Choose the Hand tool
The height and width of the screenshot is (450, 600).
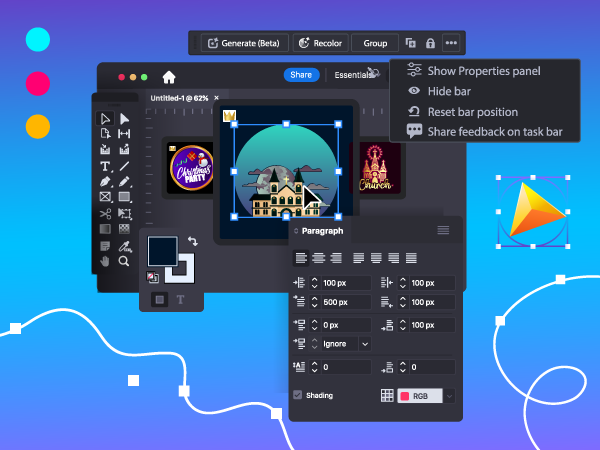click(105, 261)
